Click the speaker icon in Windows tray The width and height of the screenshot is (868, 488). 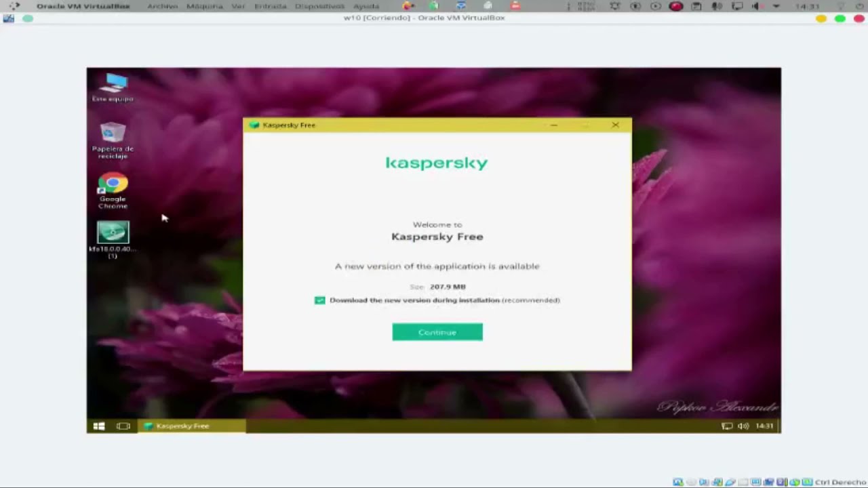pos(743,426)
